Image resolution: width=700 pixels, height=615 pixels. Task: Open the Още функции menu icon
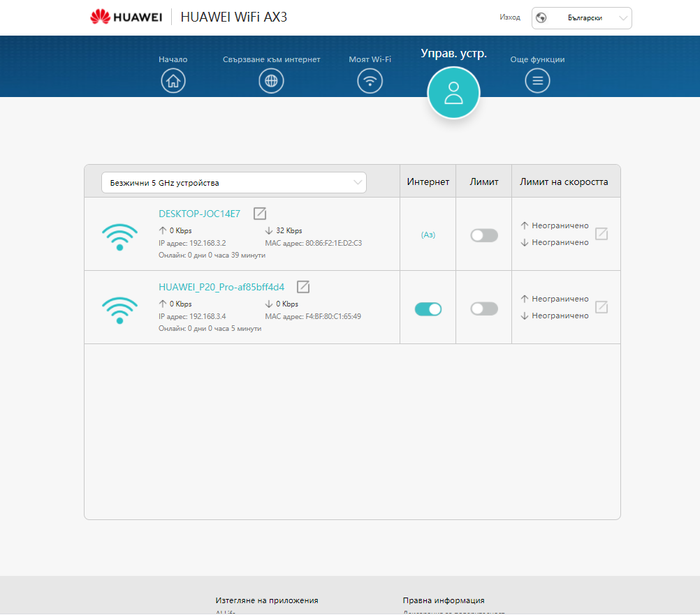537,81
